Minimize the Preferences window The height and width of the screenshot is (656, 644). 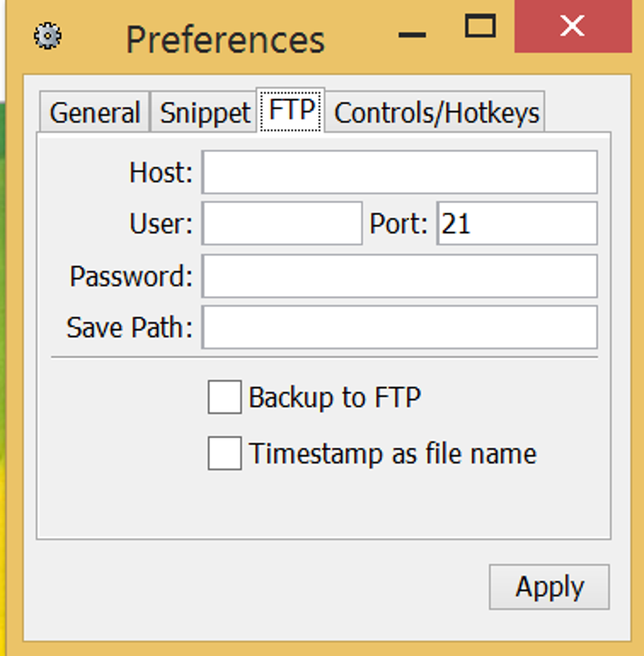pyautogui.click(x=412, y=35)
